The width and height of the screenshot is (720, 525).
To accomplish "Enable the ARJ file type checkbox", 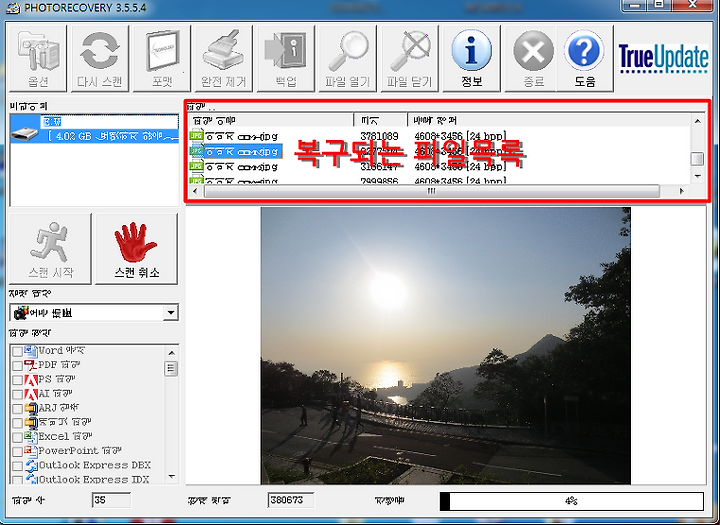I will 17,409.
